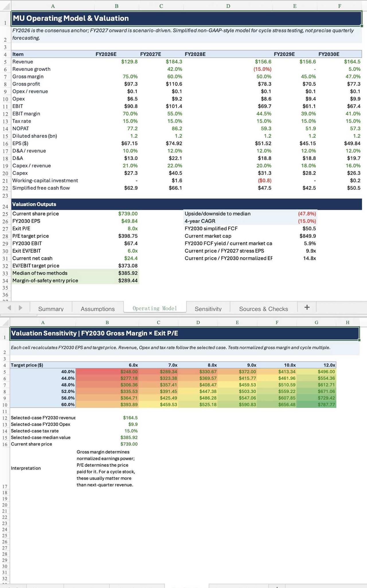Click the FY2029E heading cell
The height and width of the screenshot is (588, 367).
point(295,54)
